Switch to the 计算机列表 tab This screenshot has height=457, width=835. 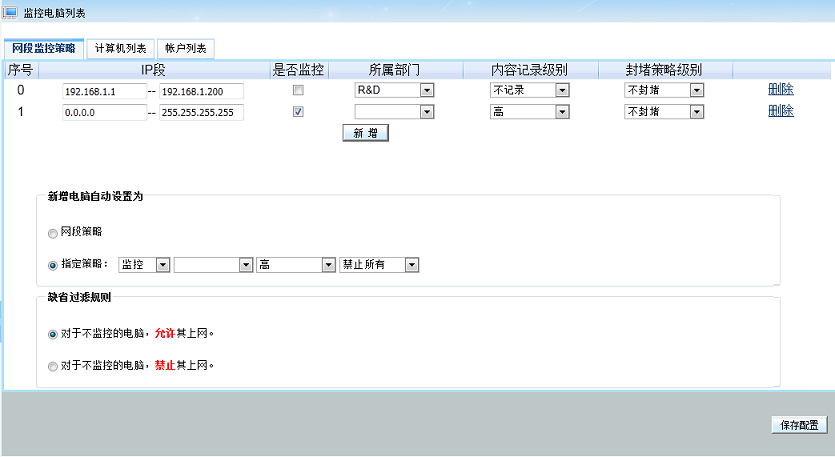tap(120, 48)
